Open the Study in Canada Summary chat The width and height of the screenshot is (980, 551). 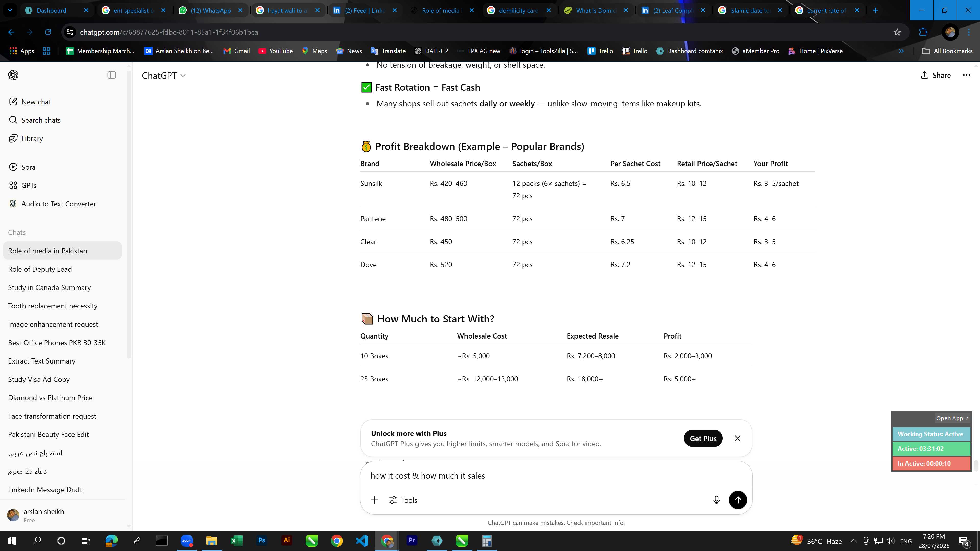[63, 287]
